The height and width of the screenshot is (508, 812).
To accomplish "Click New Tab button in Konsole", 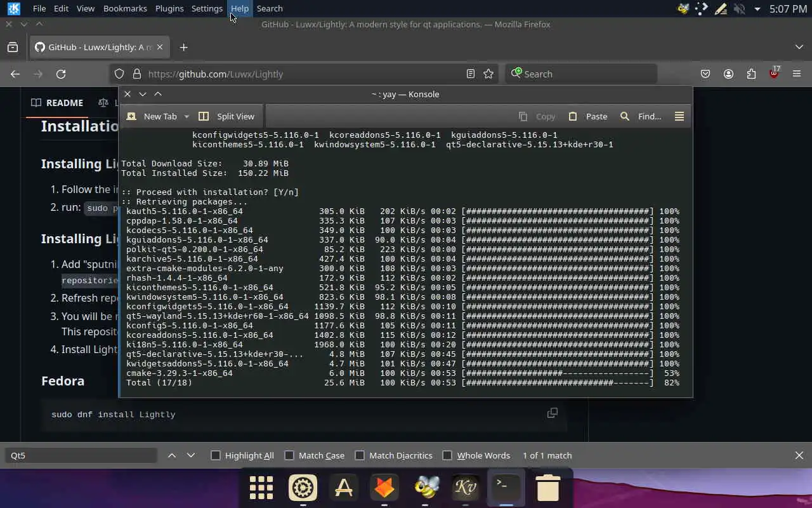I will [152, 116].
